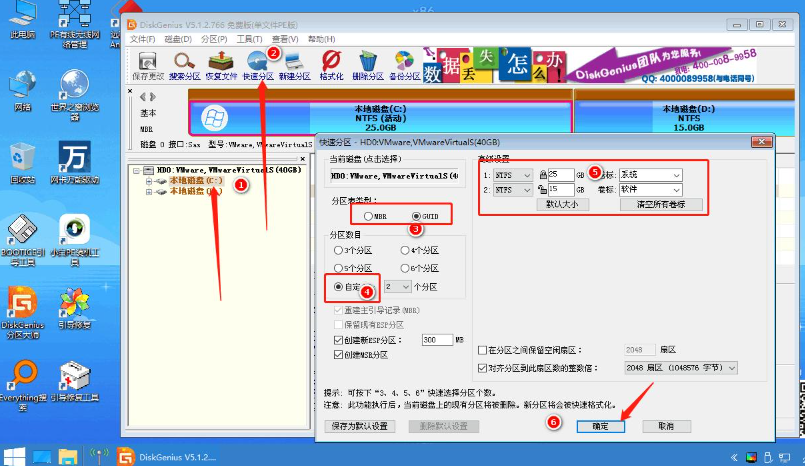Expand 本地磁盘(C:) tree node
Screen dimensions: 805x466
149,181
